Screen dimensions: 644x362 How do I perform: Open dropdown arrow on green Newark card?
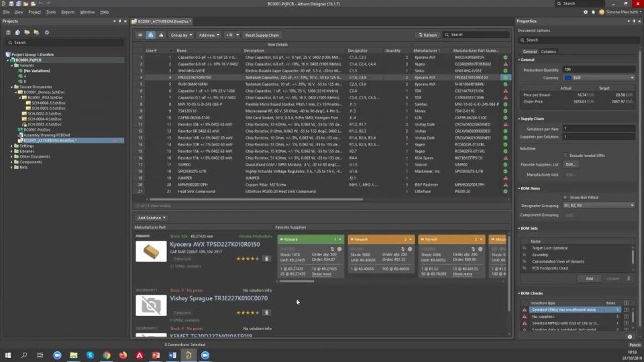tap(339, 239)
